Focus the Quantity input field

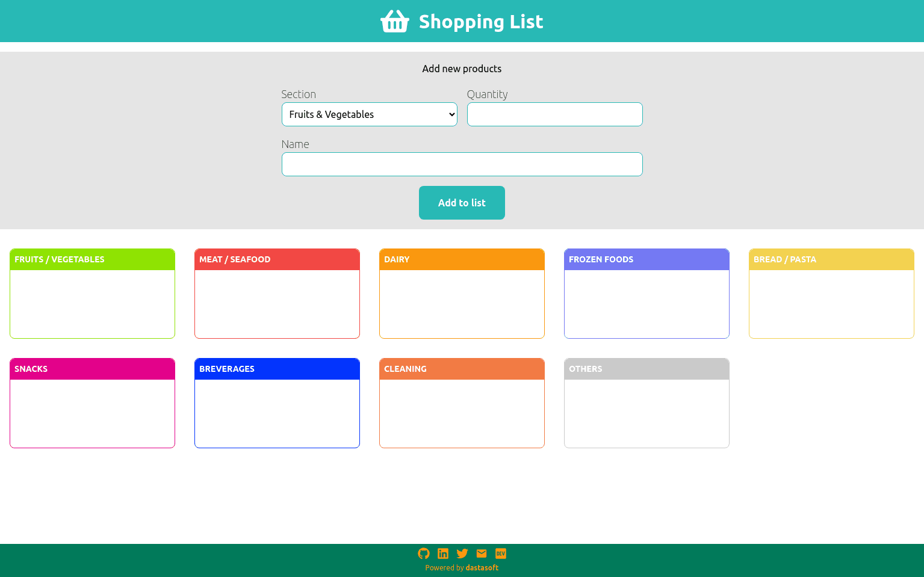[x=554, y=114]
